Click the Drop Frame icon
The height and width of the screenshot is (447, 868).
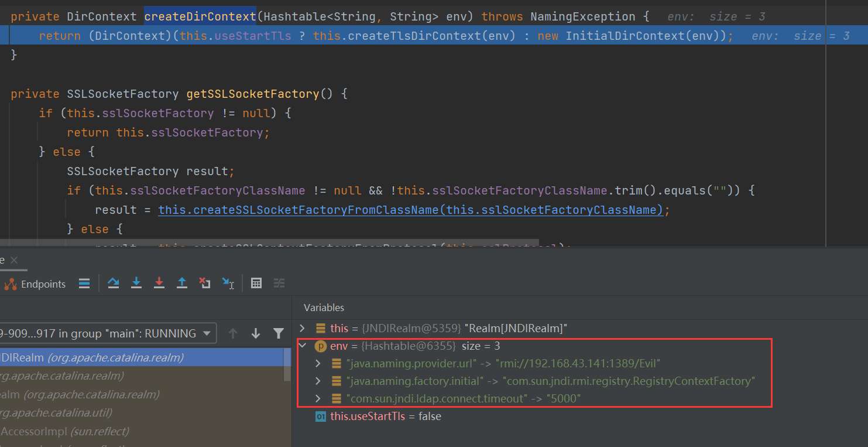pos(205,283)
